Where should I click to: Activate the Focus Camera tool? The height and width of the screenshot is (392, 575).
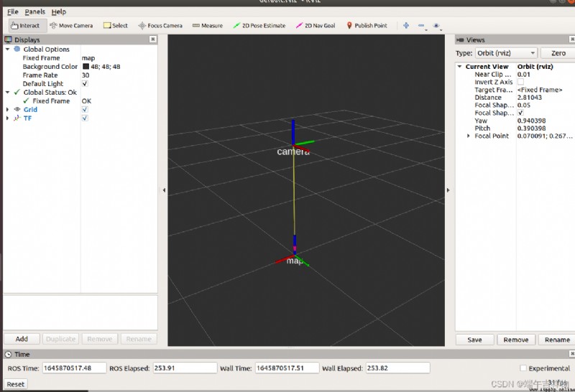coord(160,26)
